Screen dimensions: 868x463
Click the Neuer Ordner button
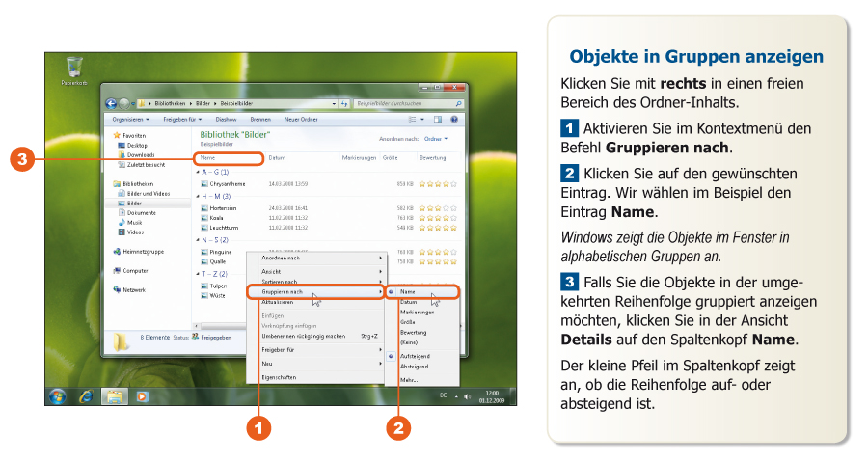coord(301,119)
